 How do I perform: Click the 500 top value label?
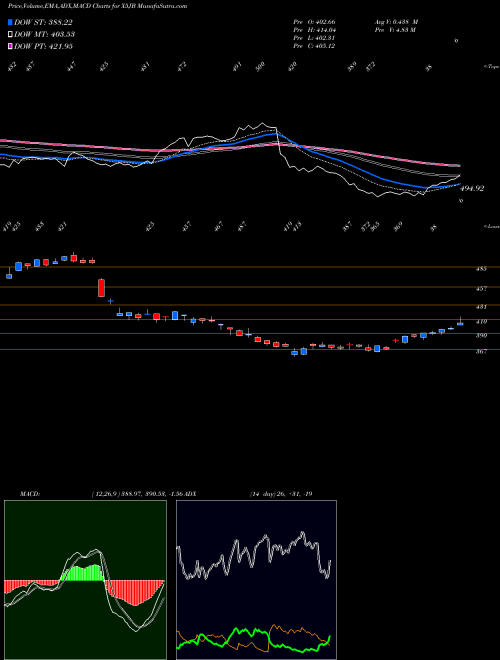click(261, 66)
